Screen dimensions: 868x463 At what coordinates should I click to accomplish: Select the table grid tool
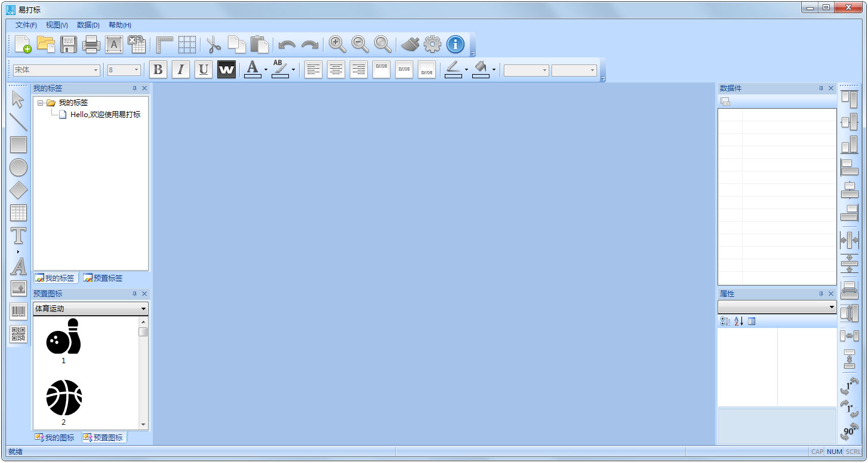point(19,213)
